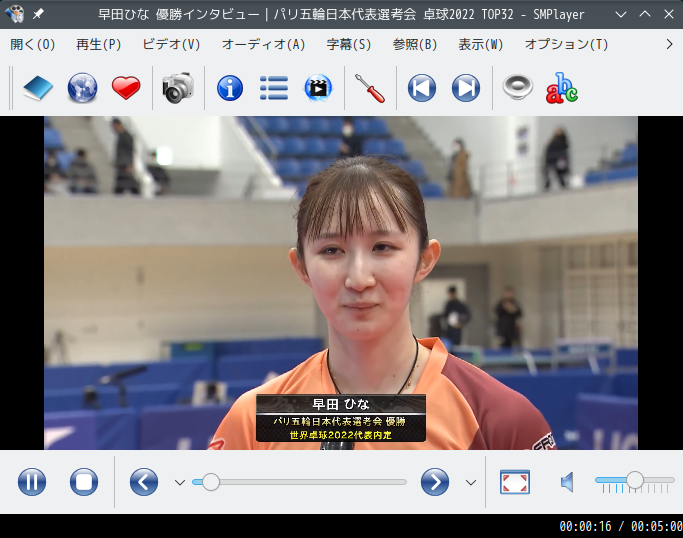Toggle fullscreen mode
Image resolution: width=683 pixels, height=538 pixels.
[x=515, y=482]
